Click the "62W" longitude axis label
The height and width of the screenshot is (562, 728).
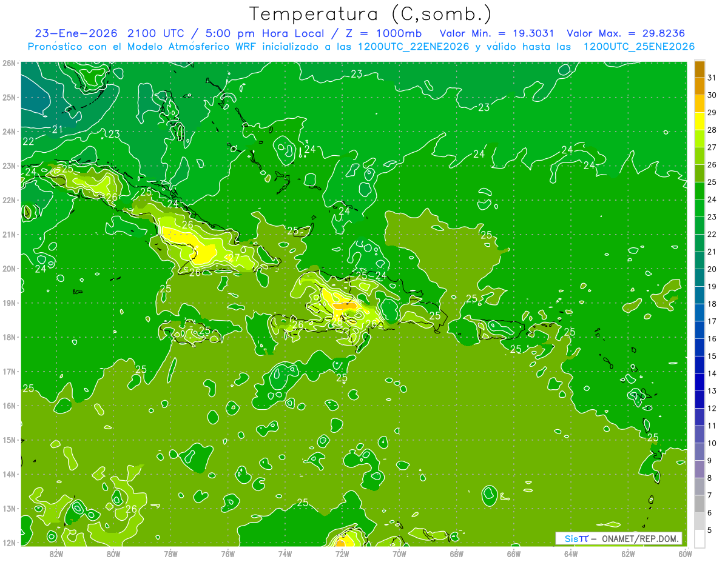tap(628, 553)
